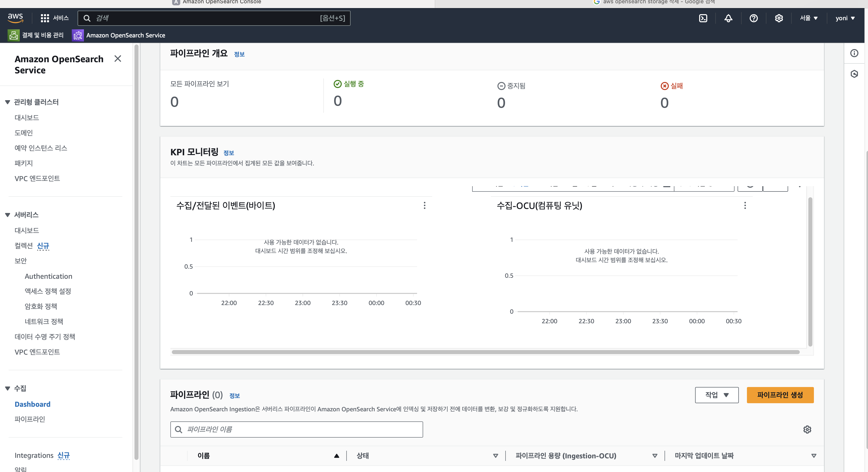Image resolution: width=868 pixels, height=472 pixels.
Task: Sort by 마지막 업데이트 날짜 column arrow
Action: click(x=814, y=456)
